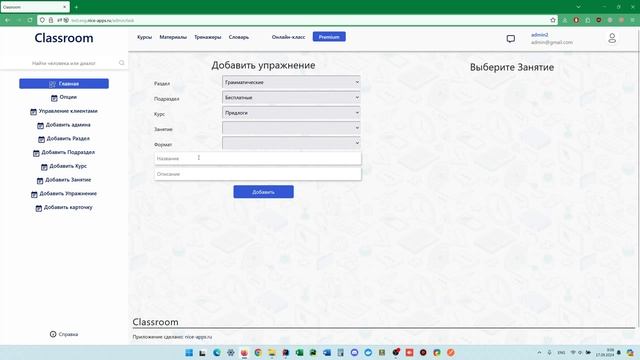Expand the empty Занятие dropdown
Screen dimensions: 640x360
291,128
